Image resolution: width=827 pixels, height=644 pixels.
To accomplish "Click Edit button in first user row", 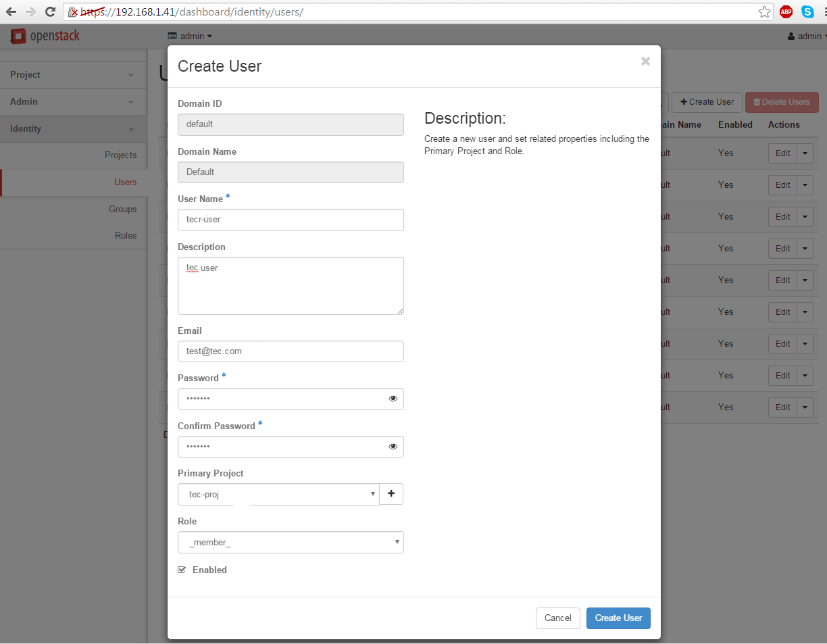I will click(x=783, y=153).
